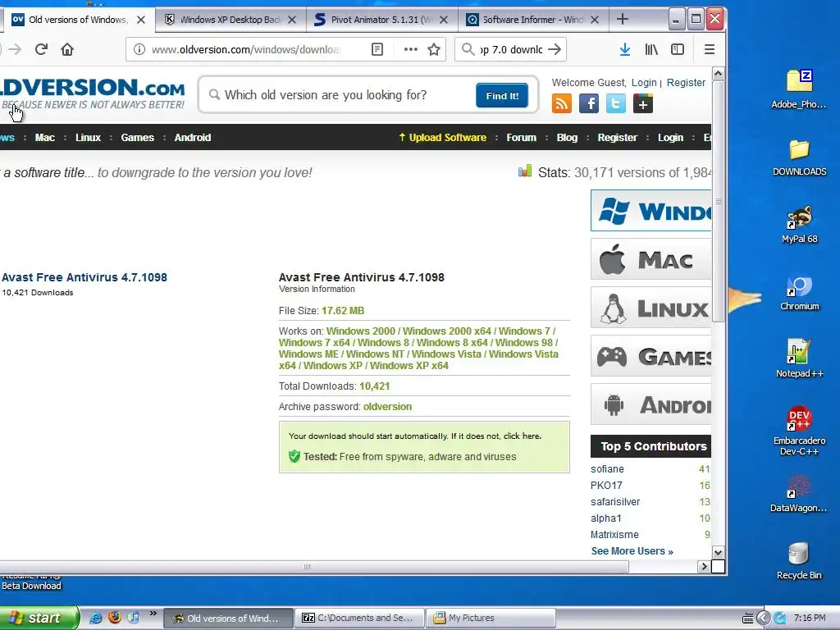Expand hidden system tray icons arrow
The image size is (840, 630).
tap(764, 619)
